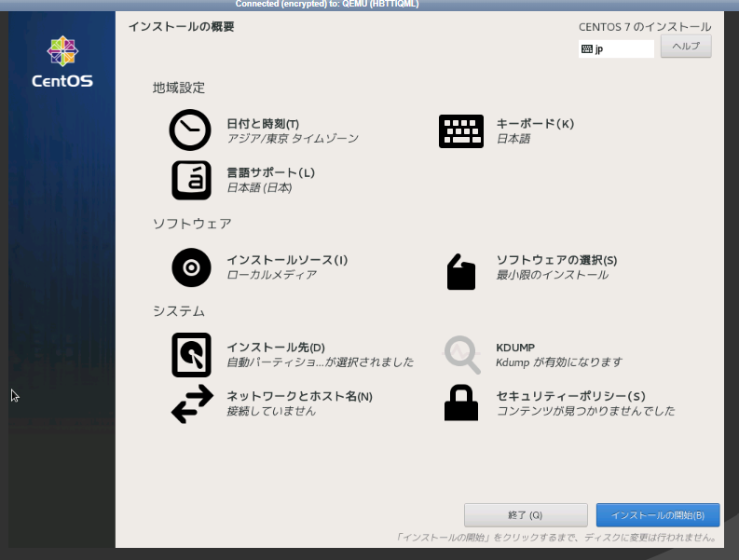
Task: Click the ソフトウェア section heading
Action: (192, 224)
